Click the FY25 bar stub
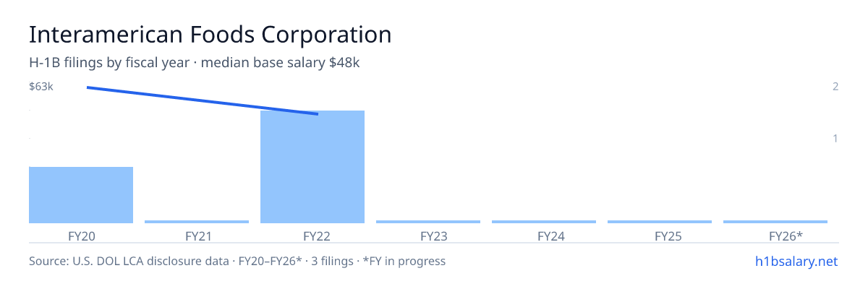 coord(660,222)
